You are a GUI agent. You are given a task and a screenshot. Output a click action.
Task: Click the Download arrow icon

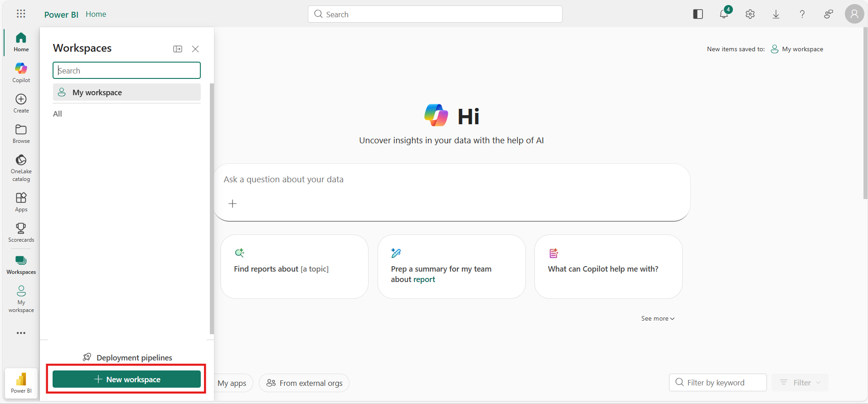[776, 14]
